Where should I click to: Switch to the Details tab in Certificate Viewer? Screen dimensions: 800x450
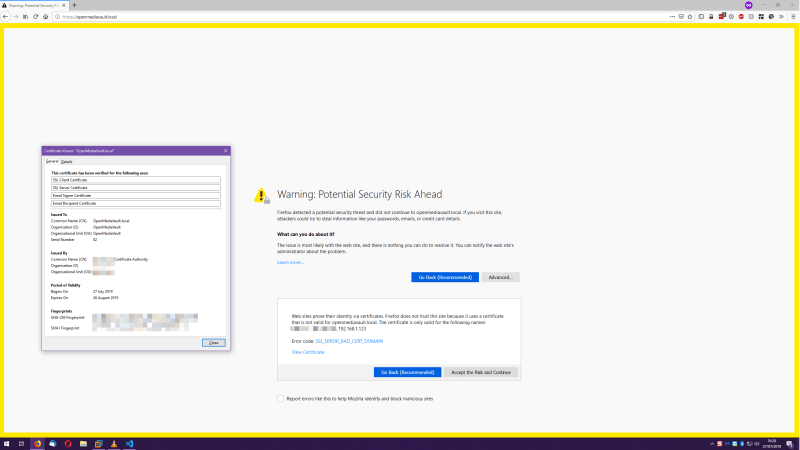[x=66, y=162]
